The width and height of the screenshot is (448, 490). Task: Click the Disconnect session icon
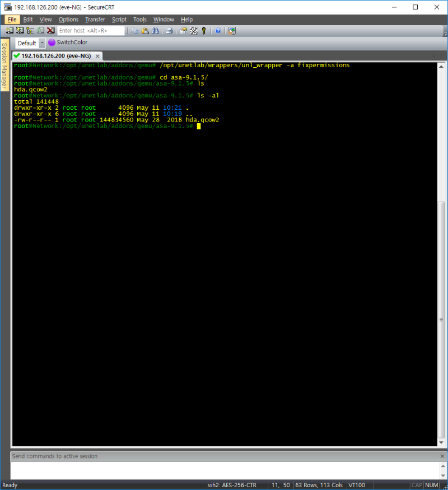(50, 31)
